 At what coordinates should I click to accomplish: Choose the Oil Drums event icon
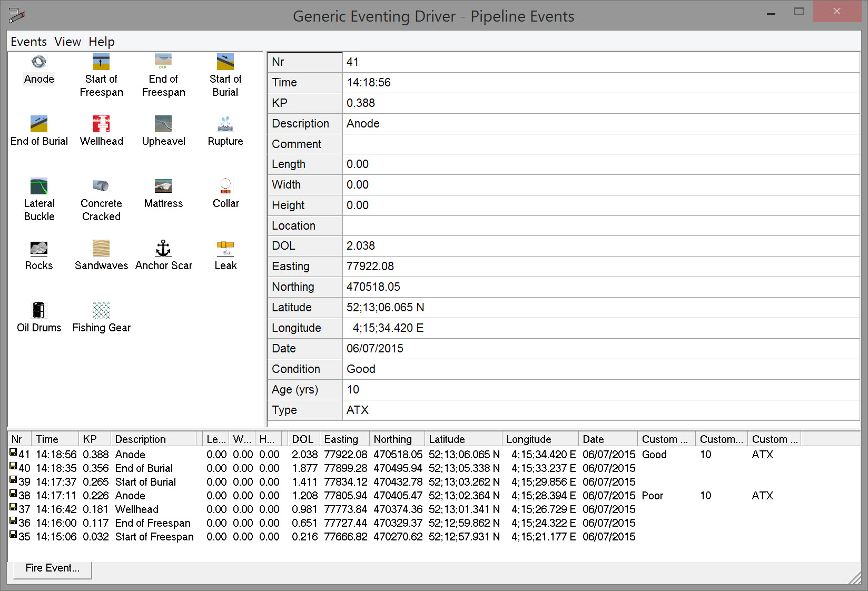(x=39, y=311)
